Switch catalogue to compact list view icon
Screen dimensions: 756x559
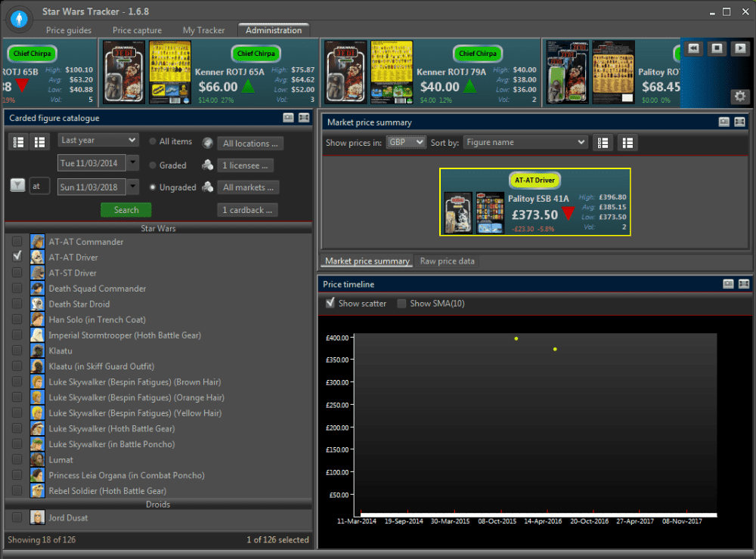tap(39, 142)
